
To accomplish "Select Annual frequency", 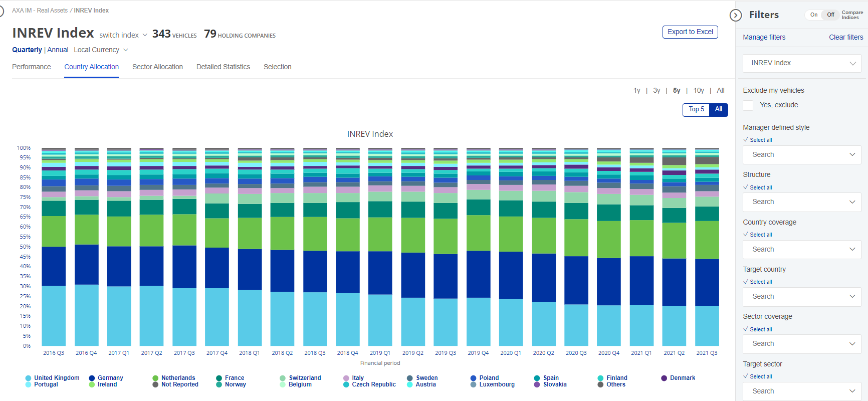I will pos(58,50).
